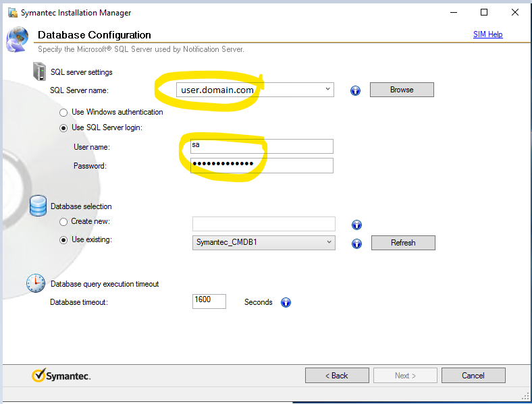This screenshot has width=532, height=404.
Task: Click the query execution timeout clock icon
Action: [36, 283]
